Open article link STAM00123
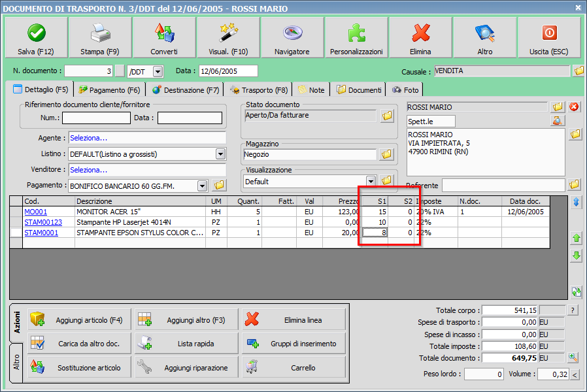The width and height of the screenshot is (587, 392). (x=43, y=222)
